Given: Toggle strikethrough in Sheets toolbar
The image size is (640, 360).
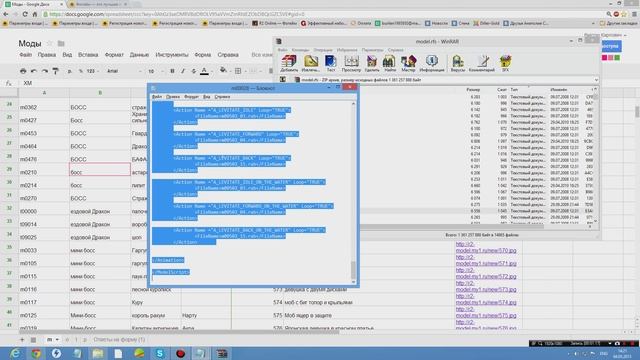Looking at the screenshot, I should click(x=193, y=71).
